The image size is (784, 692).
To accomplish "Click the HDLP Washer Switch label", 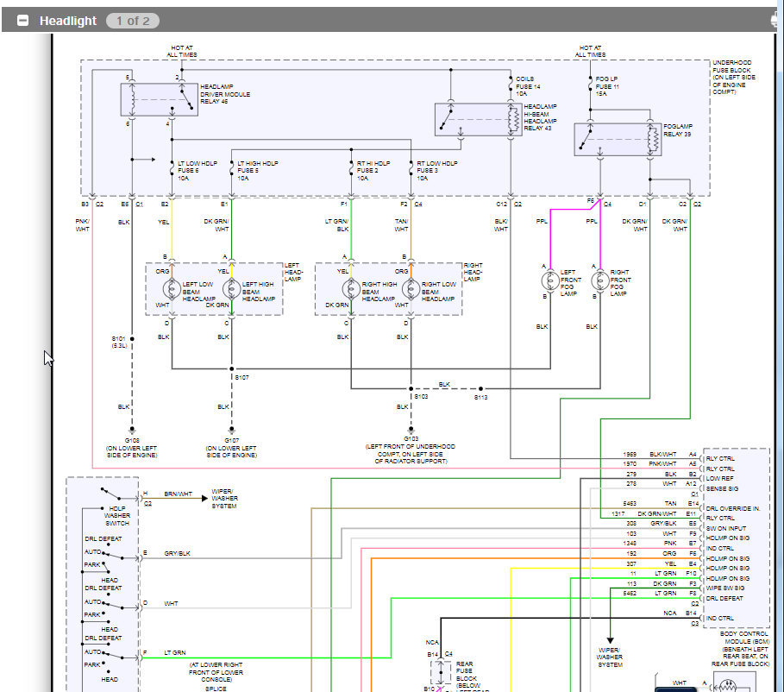I will pos(117,516).
